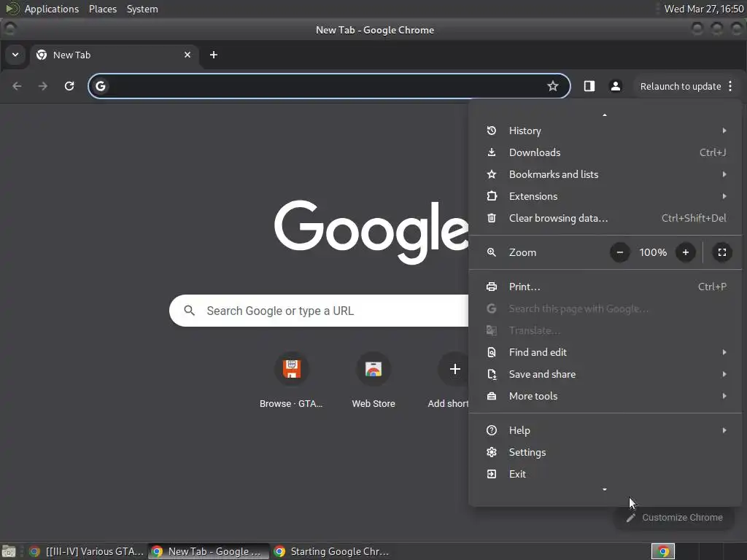The width and height of the screenshot is (747, 560).
Task: Select the New Tab tab
Action: coord(115,55)
